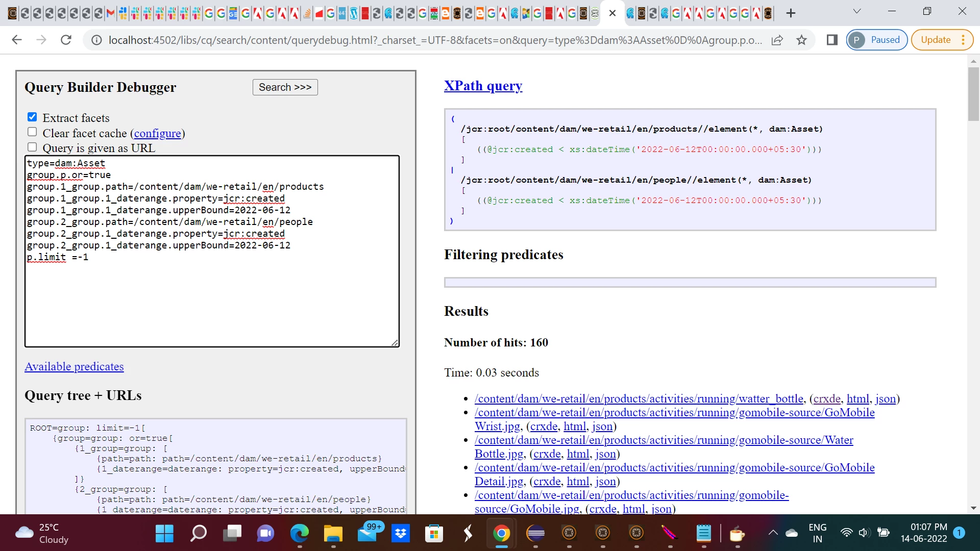Image resolution: width=980 pixels, height=551 pixels.
Task: Enable Clear facet cache checkbox
Action: [x=32, y=132]
